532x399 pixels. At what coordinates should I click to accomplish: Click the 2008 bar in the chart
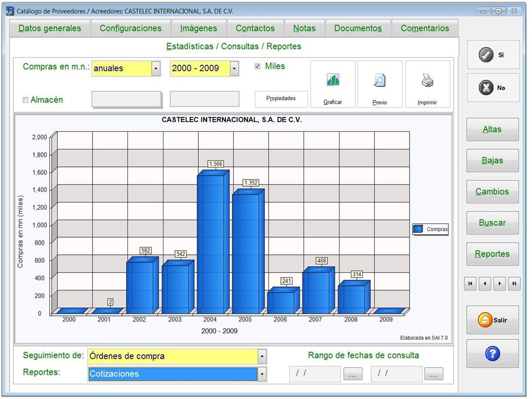tap(354, 297)
